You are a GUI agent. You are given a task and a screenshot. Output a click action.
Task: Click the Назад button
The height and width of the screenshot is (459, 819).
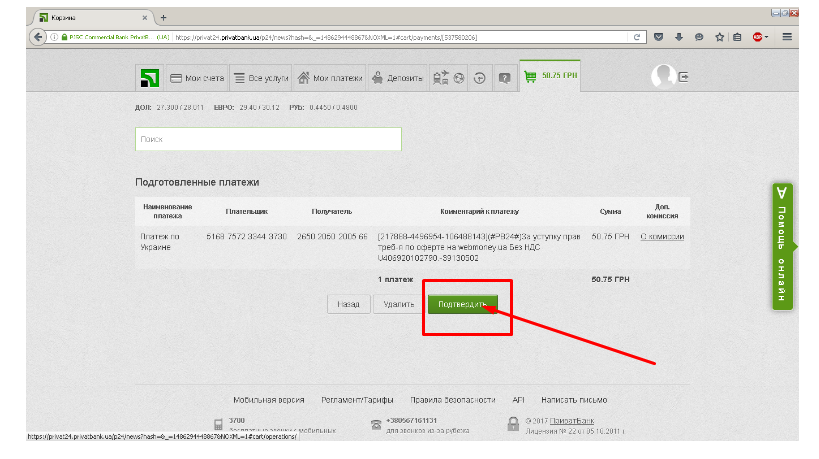tap(348, 304)
